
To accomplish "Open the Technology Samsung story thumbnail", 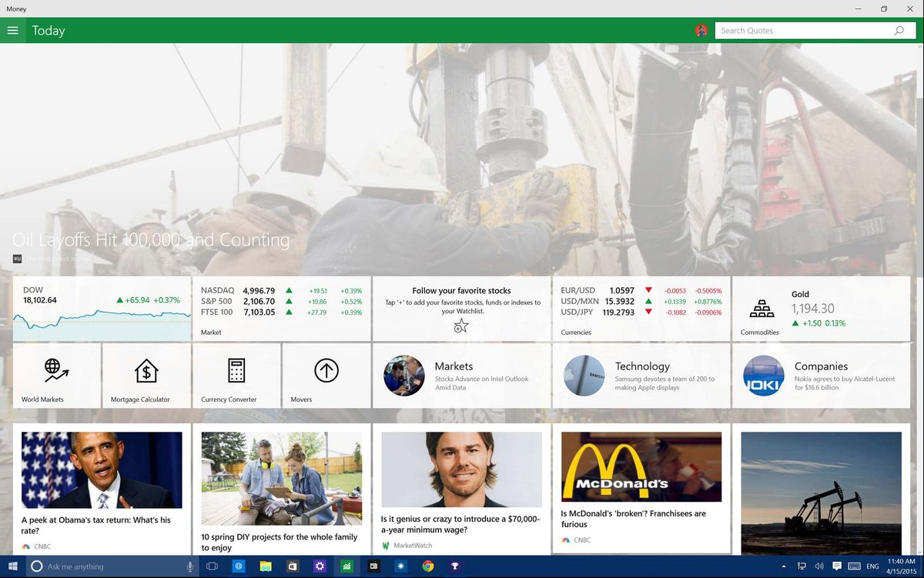I will 584,376.
